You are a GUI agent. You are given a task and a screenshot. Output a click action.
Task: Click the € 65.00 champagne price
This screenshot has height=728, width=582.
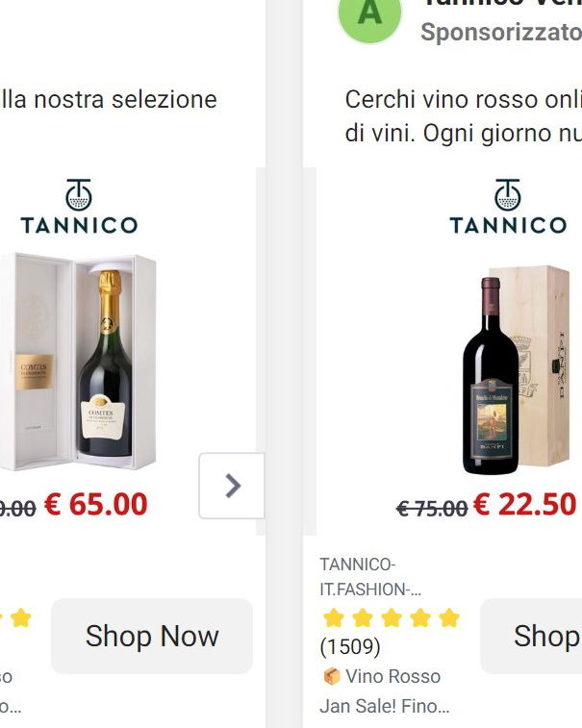95,504
